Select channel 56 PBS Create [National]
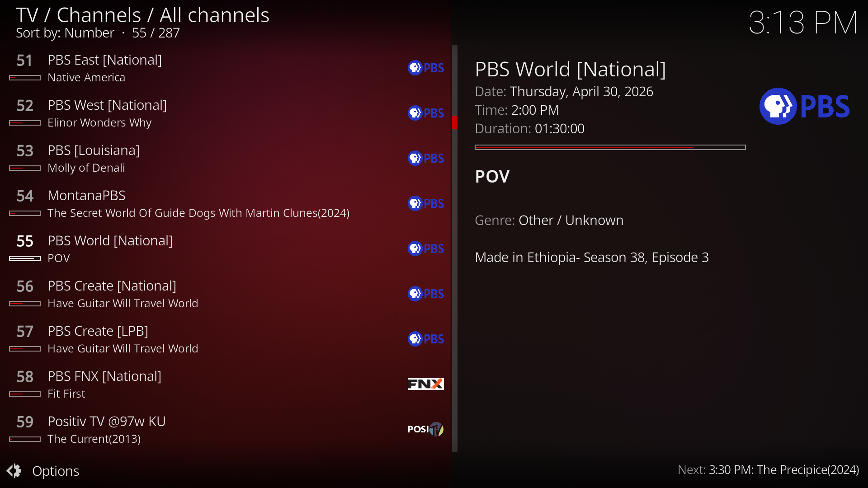 (226, 294)
